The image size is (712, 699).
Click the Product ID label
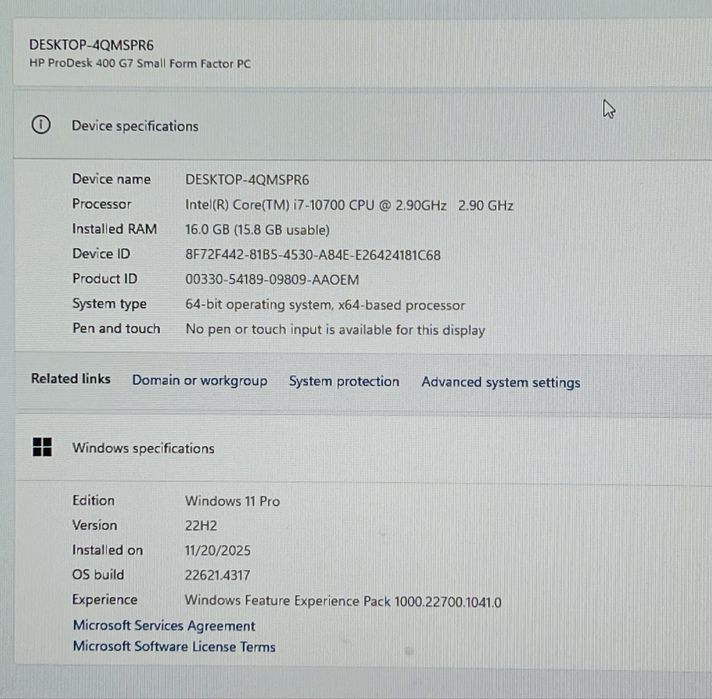105,278
